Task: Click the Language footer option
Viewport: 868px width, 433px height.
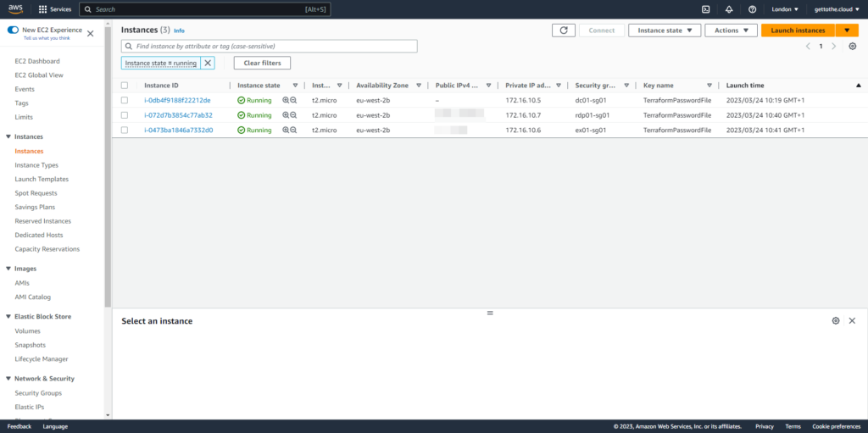Action: (55, 426)
